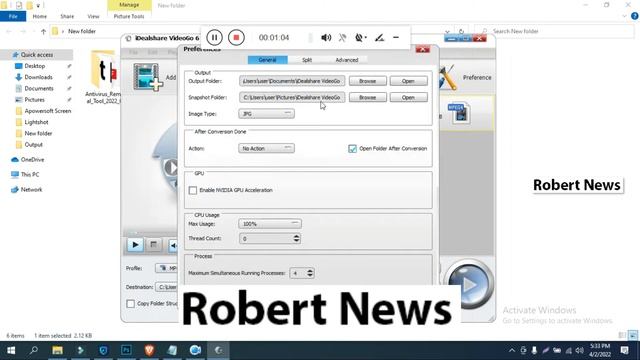Stop the preview in VideoGo
This screenshot has width=640, height=360.
coord(153,245)
